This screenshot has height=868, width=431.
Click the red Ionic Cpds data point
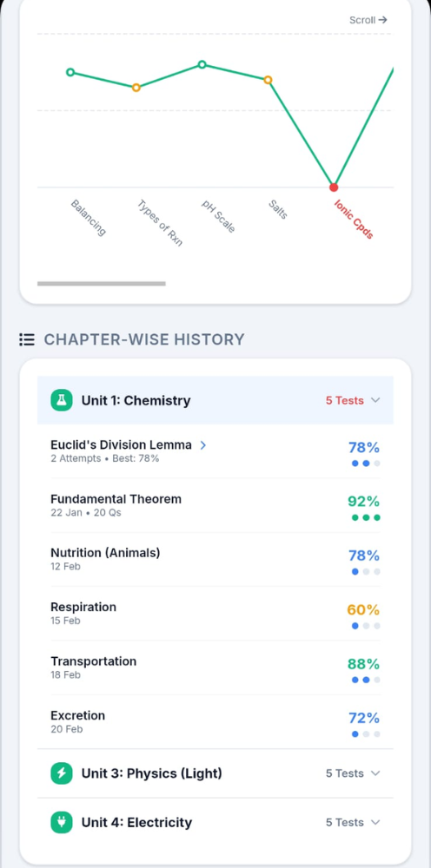[334, 187]
